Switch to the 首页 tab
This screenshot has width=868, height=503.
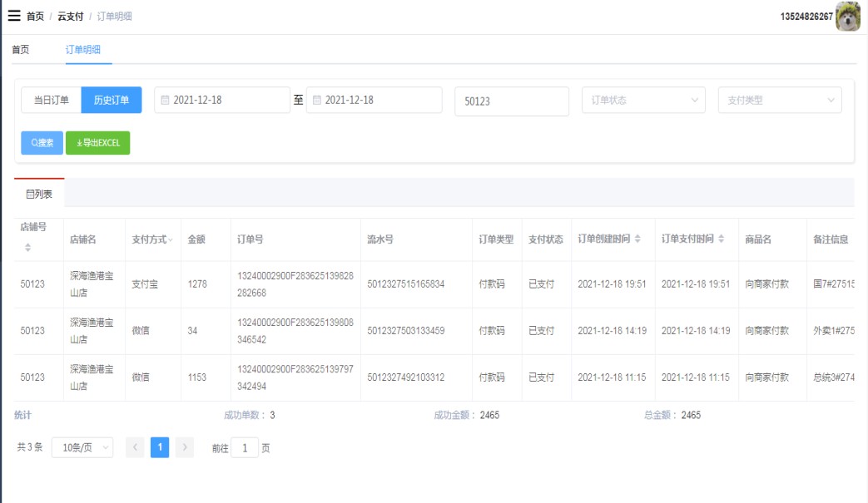coord(20,50)
